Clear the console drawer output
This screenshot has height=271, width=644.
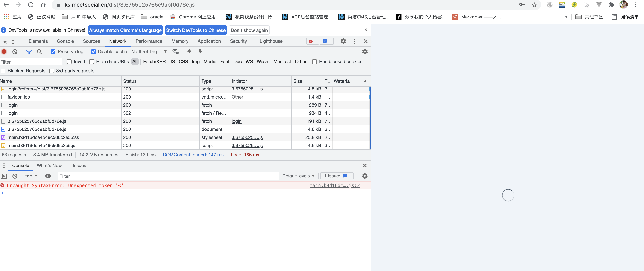tap(15, 176)
